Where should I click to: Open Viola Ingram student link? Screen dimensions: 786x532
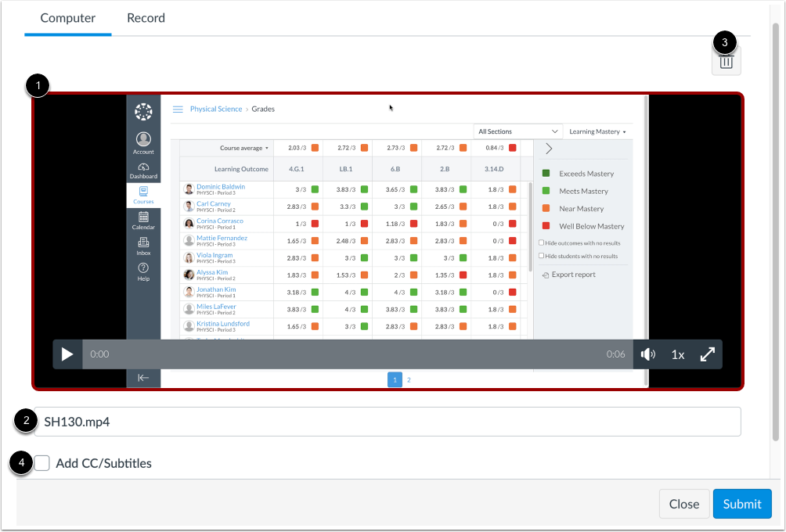[215, 255]
